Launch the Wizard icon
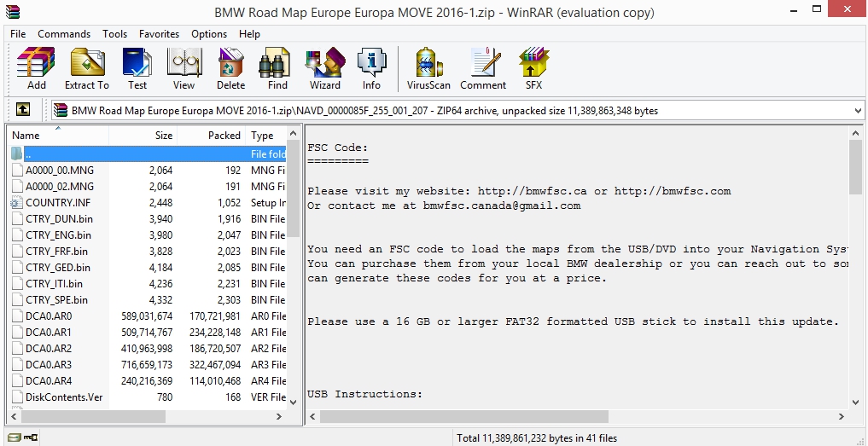 point(325,62)
